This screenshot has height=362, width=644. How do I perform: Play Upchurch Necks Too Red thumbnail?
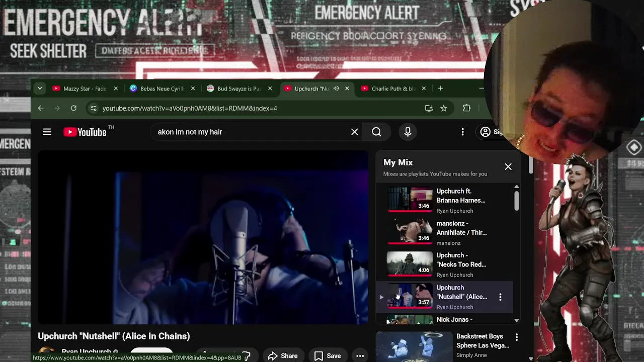(x=410, y=264)
